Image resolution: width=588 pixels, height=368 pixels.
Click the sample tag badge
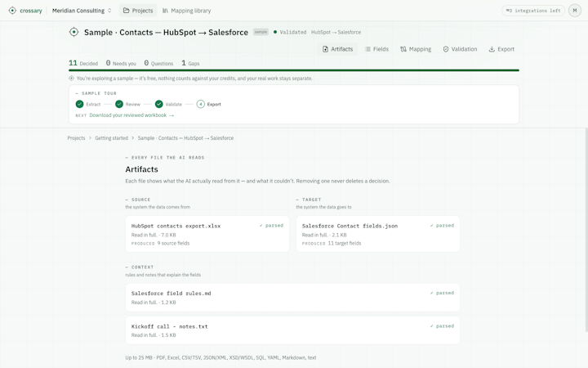coord(261,32)
